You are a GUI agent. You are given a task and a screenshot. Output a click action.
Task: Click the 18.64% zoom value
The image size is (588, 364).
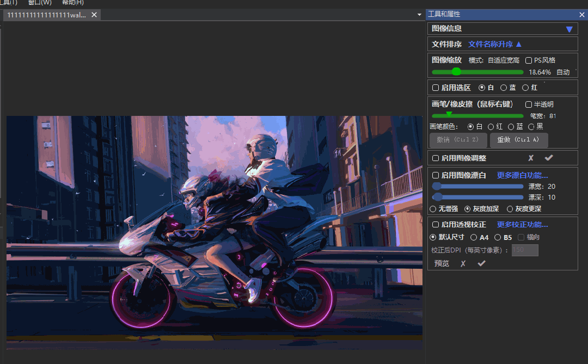540,72
